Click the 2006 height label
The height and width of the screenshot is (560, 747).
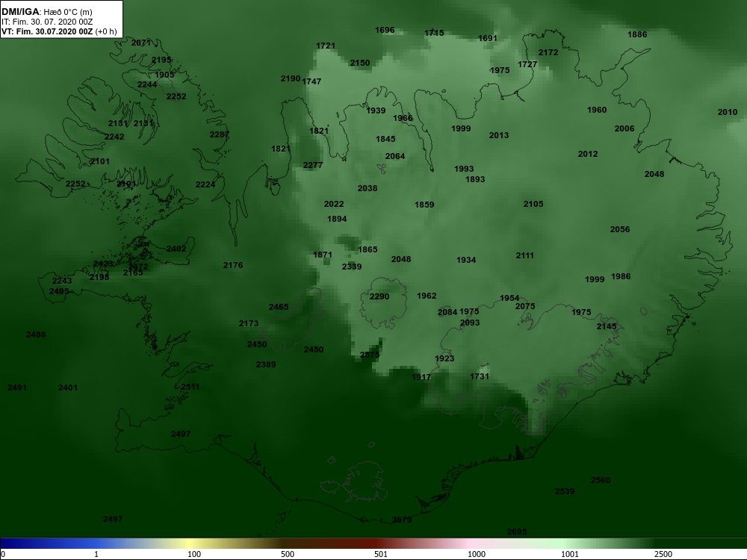tap(624, 128)
